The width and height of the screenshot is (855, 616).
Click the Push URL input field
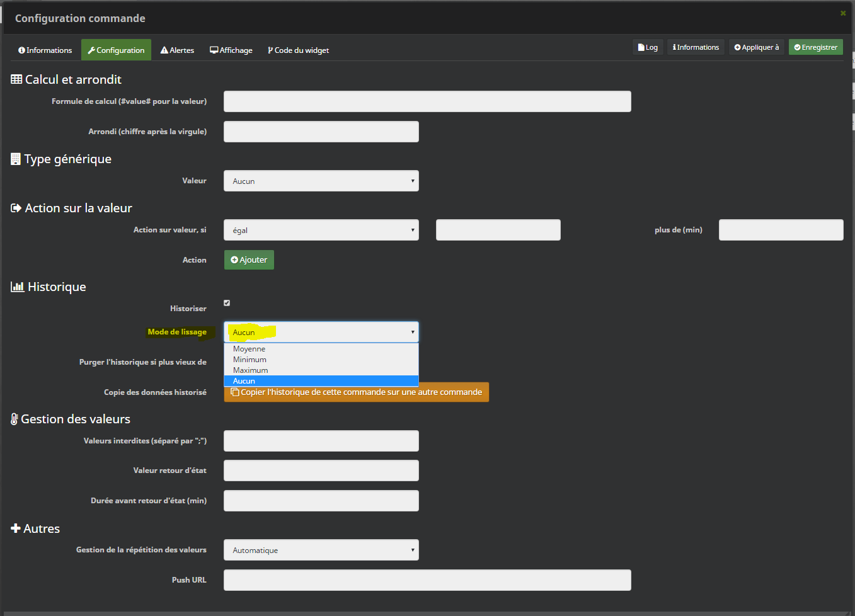click(x=427, y=580)
